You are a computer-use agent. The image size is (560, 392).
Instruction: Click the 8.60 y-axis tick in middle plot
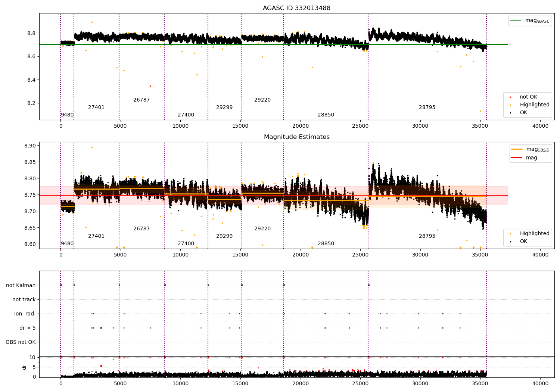[x=29, y=244]
